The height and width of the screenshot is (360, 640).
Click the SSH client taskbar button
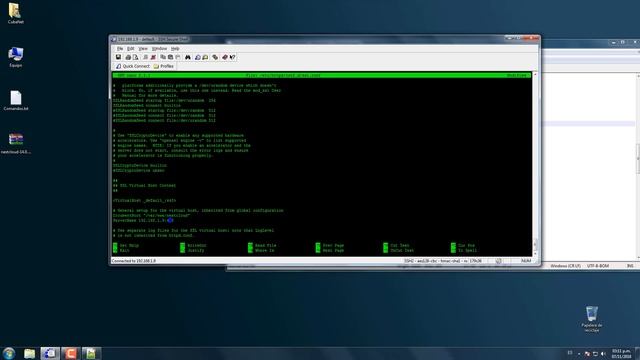pyautogui.click(x=50, y=353)
